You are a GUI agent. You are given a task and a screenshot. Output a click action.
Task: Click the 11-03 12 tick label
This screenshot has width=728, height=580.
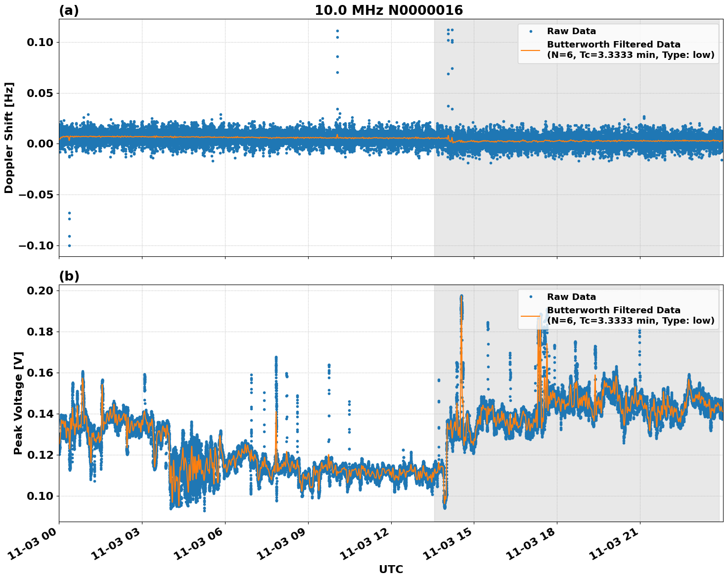tap(364, 545)
